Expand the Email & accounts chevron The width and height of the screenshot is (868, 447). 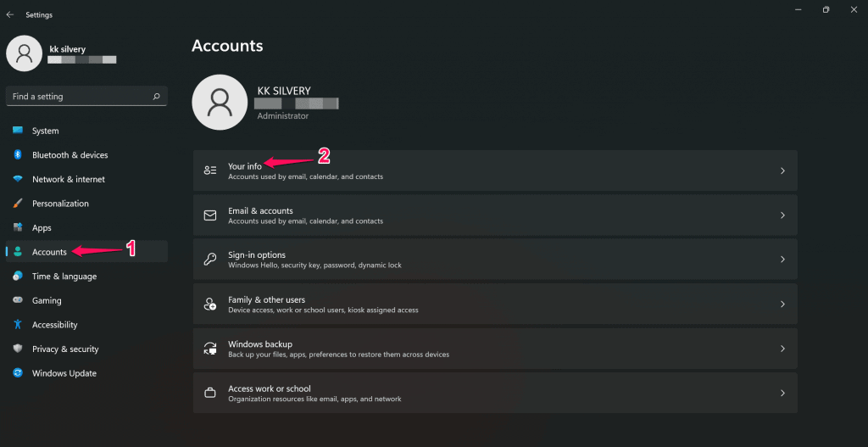(x=782, y=215)
